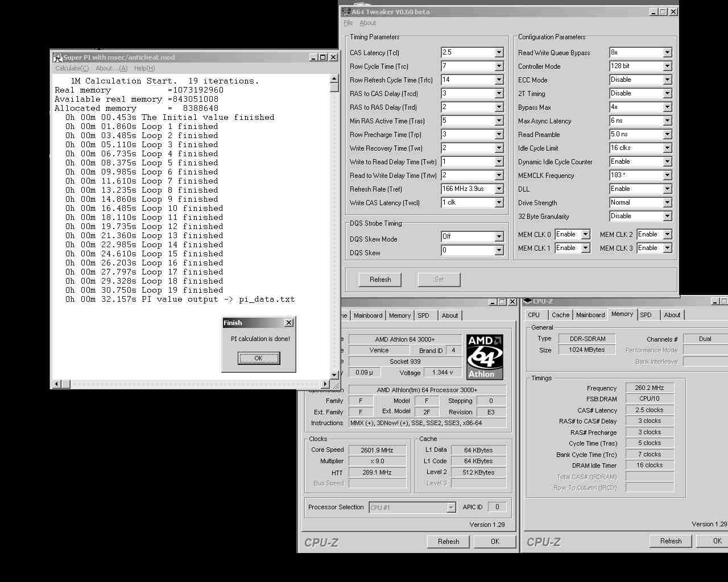Expand MEM CLK 2 dropdown
Screen dimensions: 728x582
click(667, 234)
